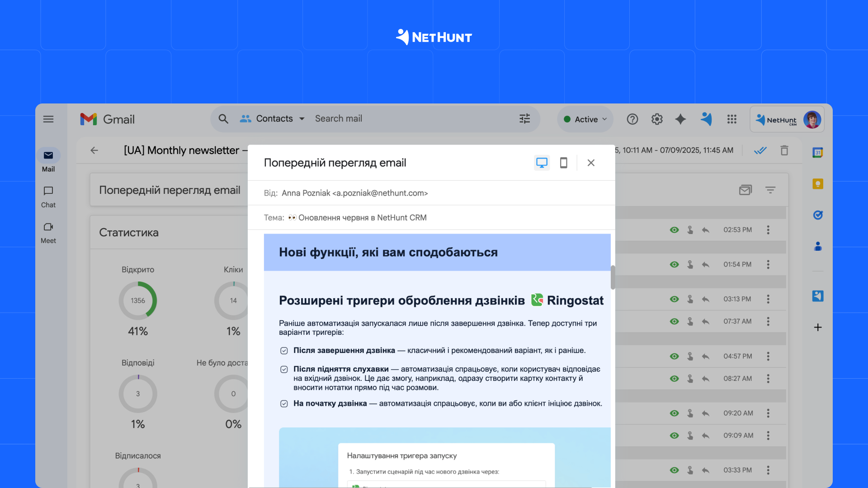Image resolution: width=868 pixels, height=488 pixels.
Task: Click the Відповіді 3 progress ring
Action: click(138, 394)
